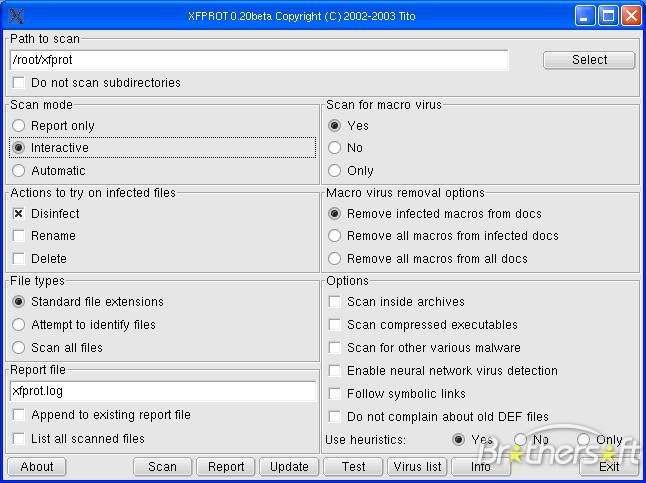This screenshot has width=646, height=483.
Task: Check the Delete action
Action: coord(19,258)
